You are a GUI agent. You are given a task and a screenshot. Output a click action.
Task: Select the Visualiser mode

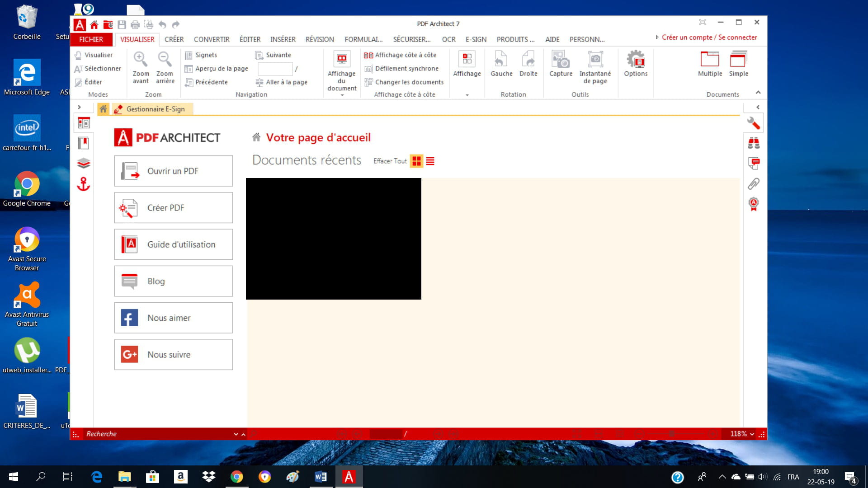click(x=94, y=55)
